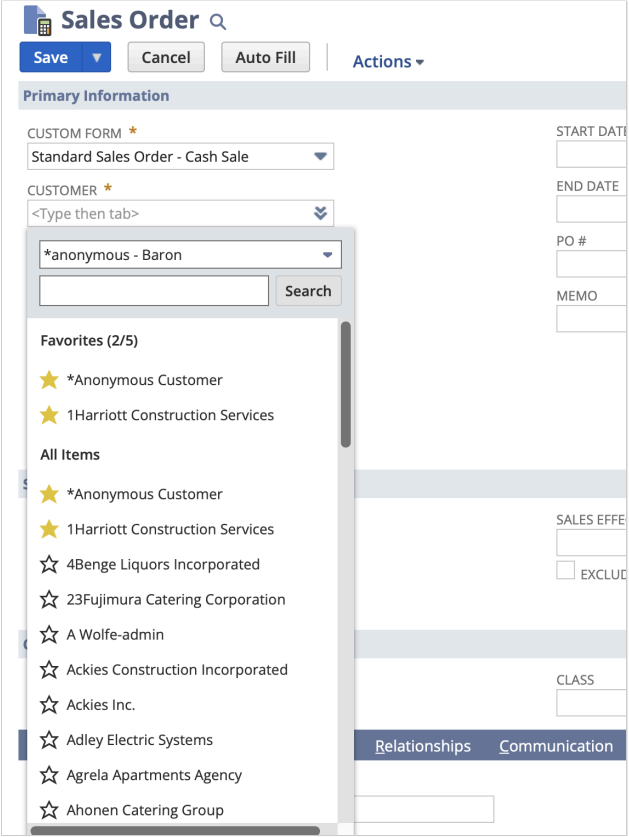Open the Custom Form dropdown
This screenshot has height=837, width=629.
point(320,157)
